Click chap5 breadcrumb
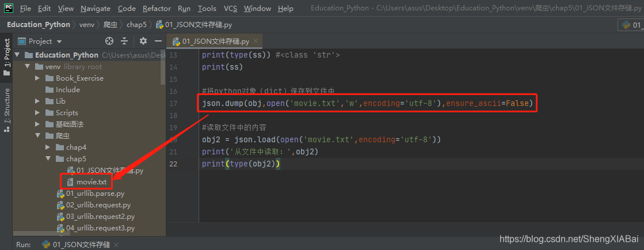The image size is (644, 250). pos(136,25)
